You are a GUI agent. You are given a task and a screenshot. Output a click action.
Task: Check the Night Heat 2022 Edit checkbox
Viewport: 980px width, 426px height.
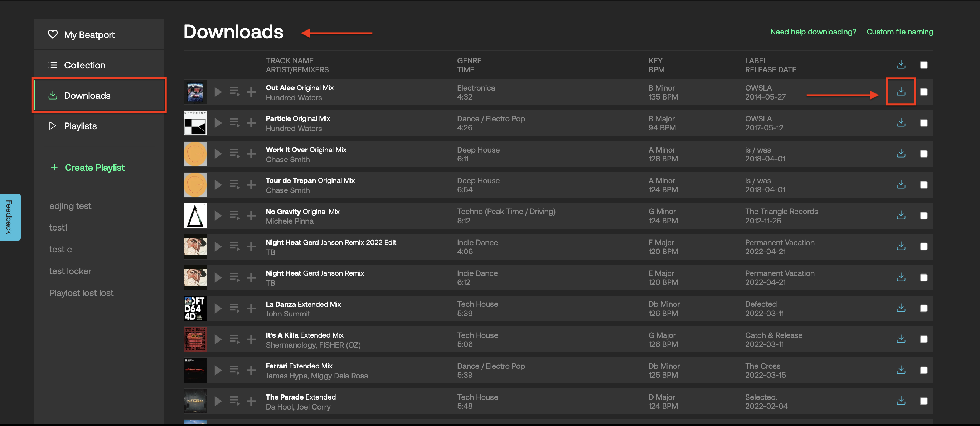click(x=923, y=246)
